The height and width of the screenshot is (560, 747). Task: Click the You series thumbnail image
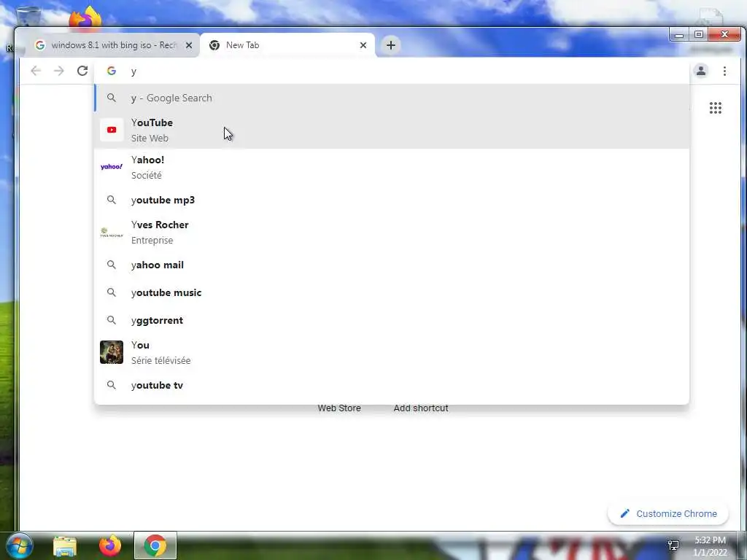(112, 352)
